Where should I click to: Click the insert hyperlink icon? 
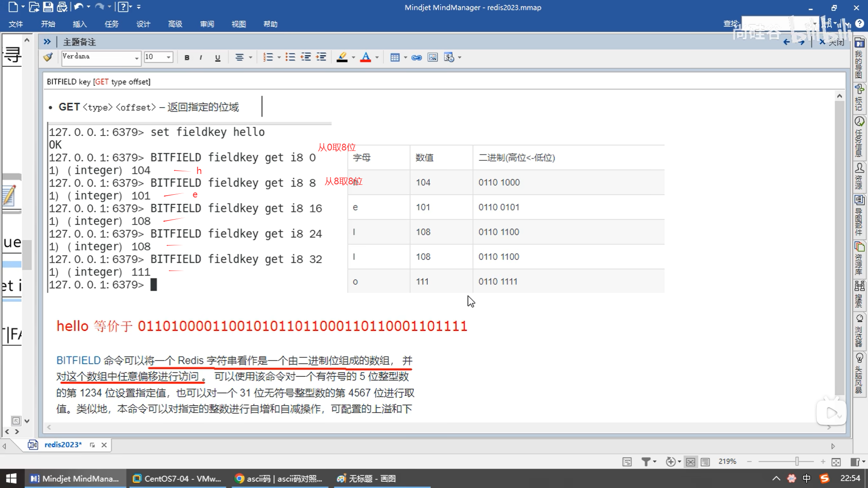(x=416, y=57)
